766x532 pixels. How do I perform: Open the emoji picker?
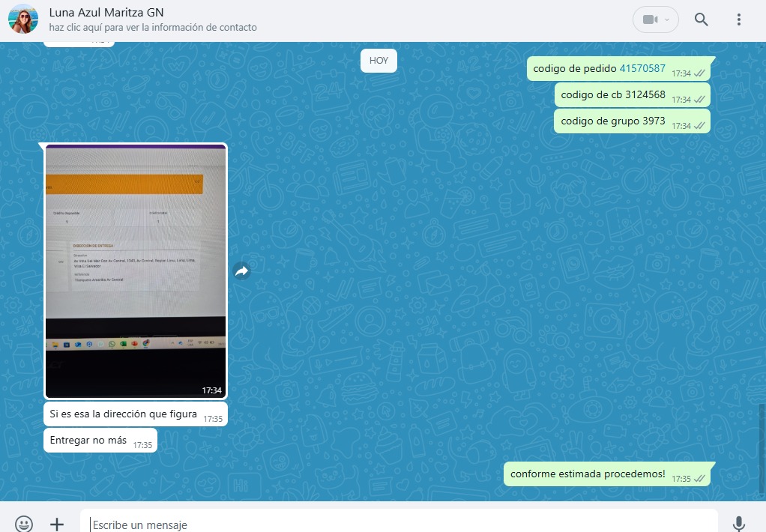click(24, 524)
